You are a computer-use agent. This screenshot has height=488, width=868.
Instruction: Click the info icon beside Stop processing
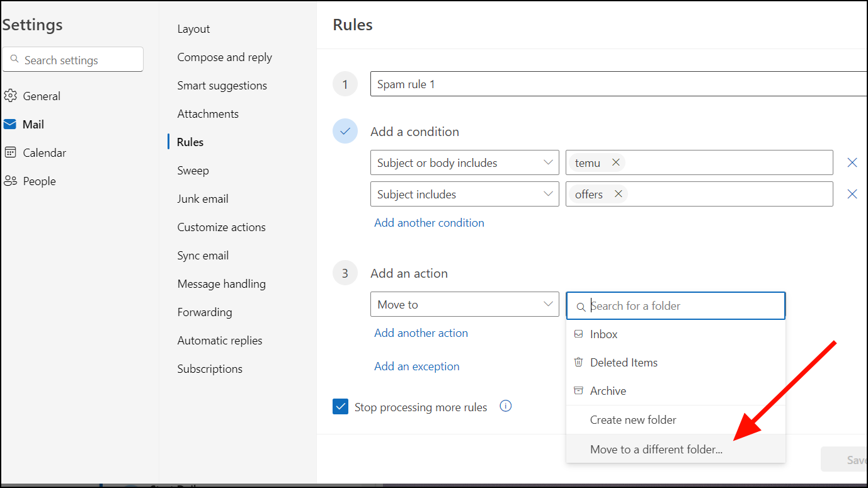pyautogui.click(x=505, y=406)
